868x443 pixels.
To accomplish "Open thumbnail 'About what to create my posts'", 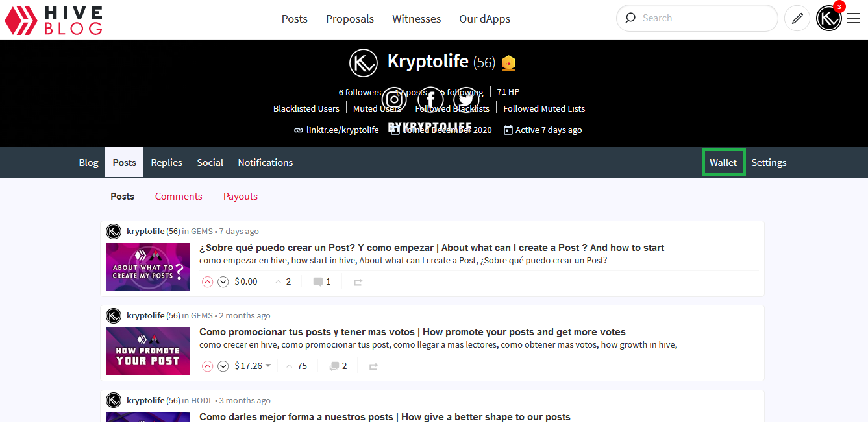I will (x=148, y=267).
